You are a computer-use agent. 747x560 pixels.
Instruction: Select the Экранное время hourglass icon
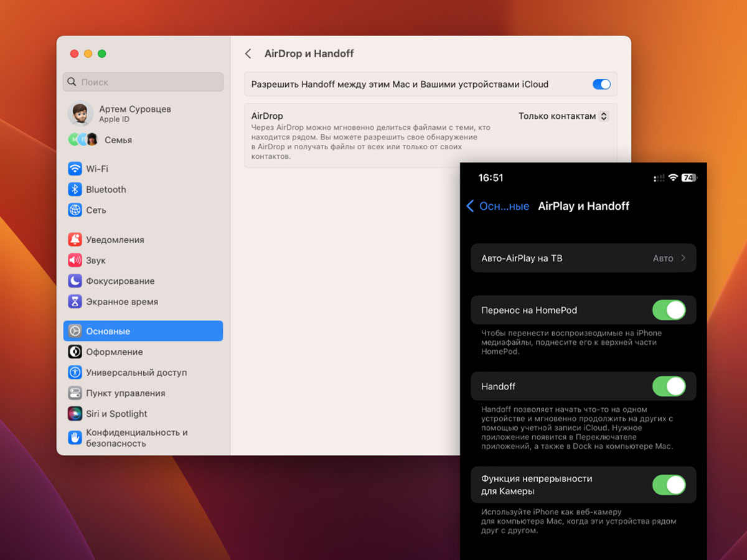[75, 302]
